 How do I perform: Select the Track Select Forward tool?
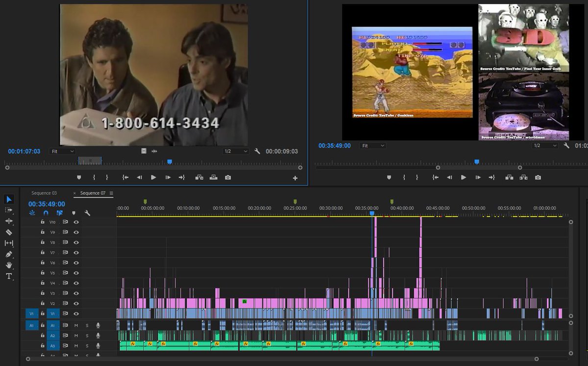(x=9, y=210)
